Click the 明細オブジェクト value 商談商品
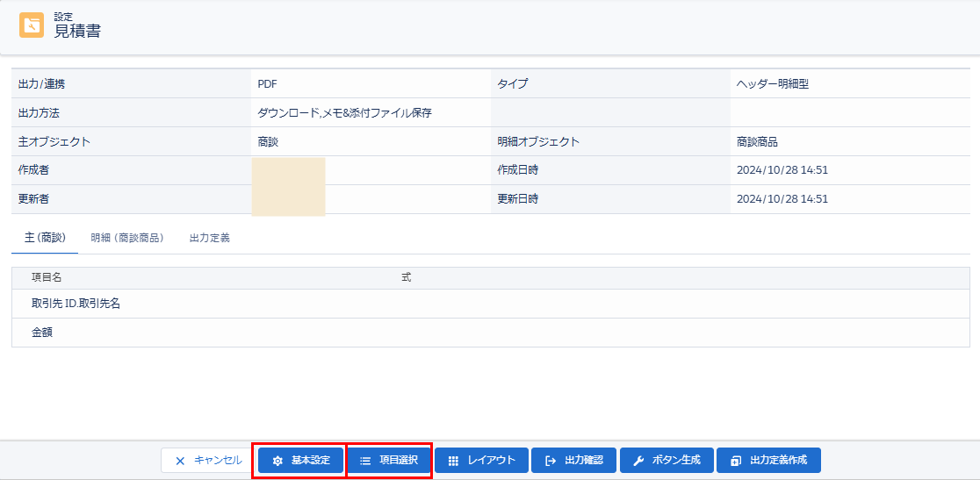 pyautogui.click(x=757, y=141)
